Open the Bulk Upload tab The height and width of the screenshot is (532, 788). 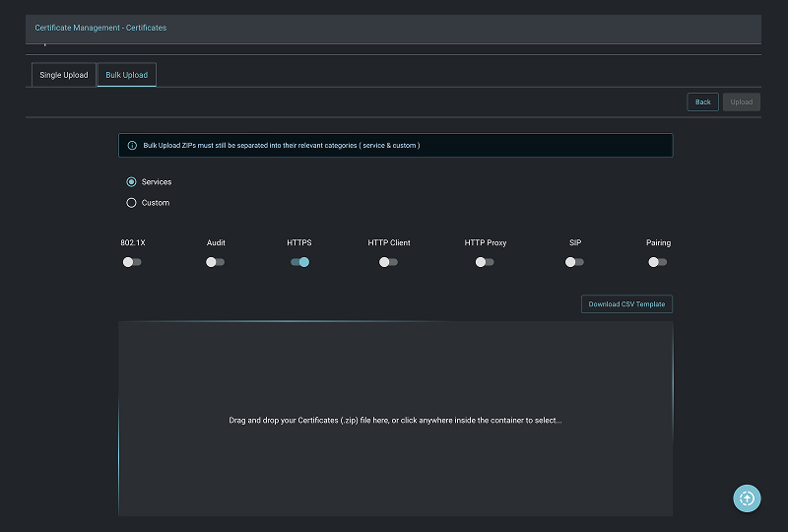[126, 75]
